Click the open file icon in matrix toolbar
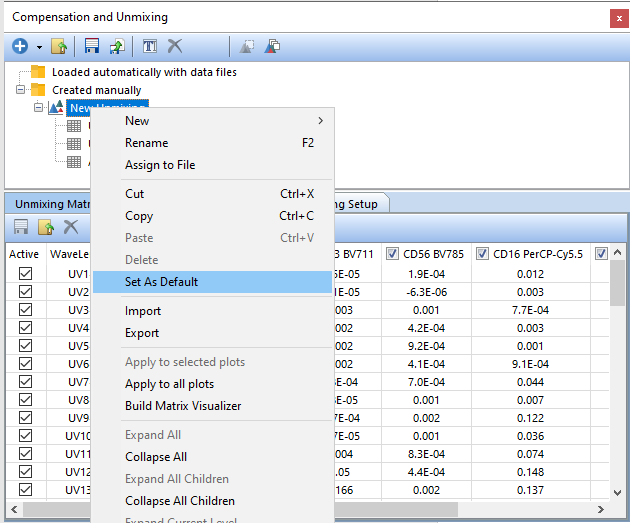635x523 pixels. pos(46,227)
